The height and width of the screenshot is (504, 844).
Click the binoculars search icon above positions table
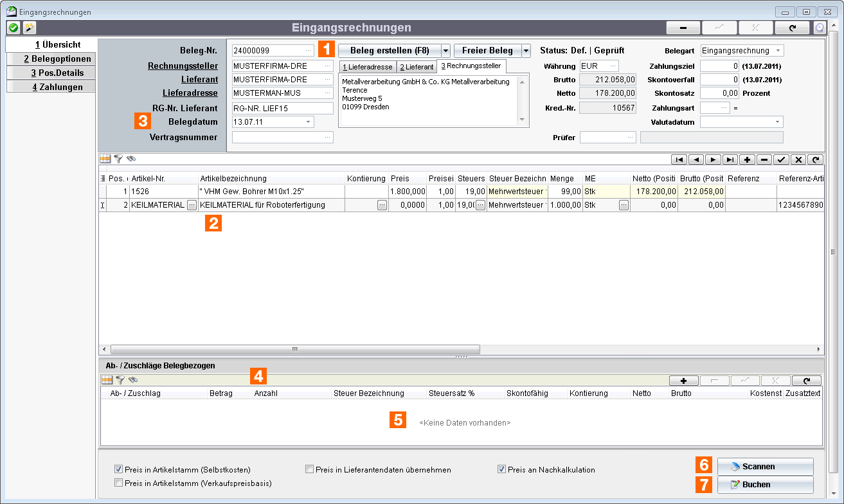pos(131,158)
